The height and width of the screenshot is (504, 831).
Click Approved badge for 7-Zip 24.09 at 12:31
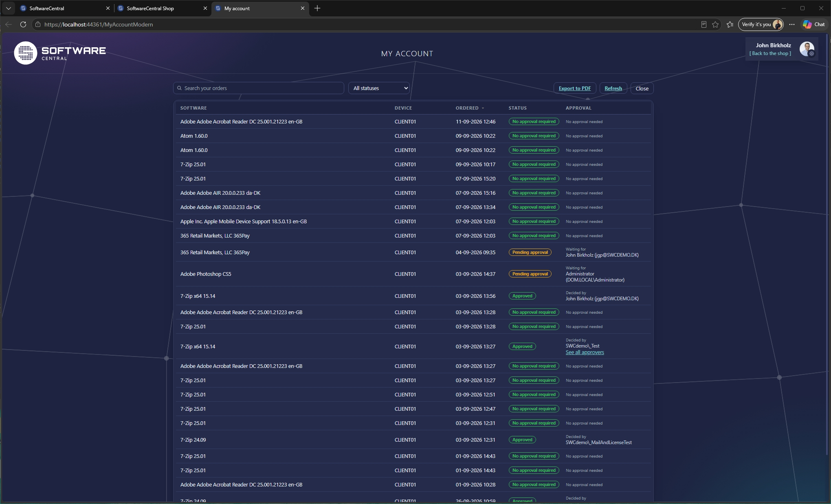[522, 440]
